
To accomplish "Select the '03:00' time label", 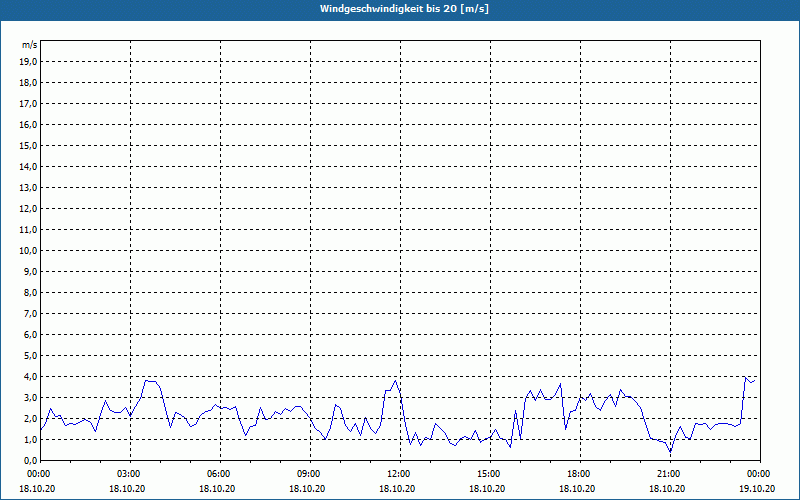I will click(131, 474).
